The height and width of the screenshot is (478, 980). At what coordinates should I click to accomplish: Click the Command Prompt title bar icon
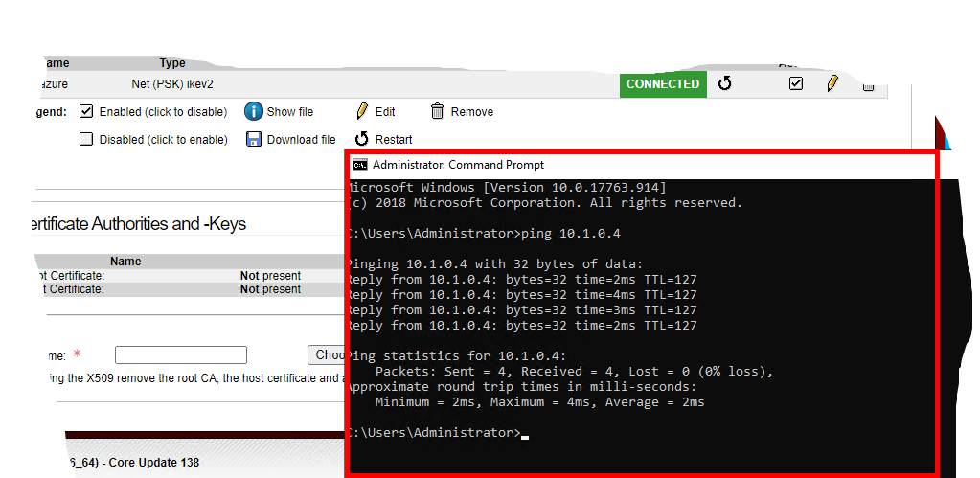359,165
